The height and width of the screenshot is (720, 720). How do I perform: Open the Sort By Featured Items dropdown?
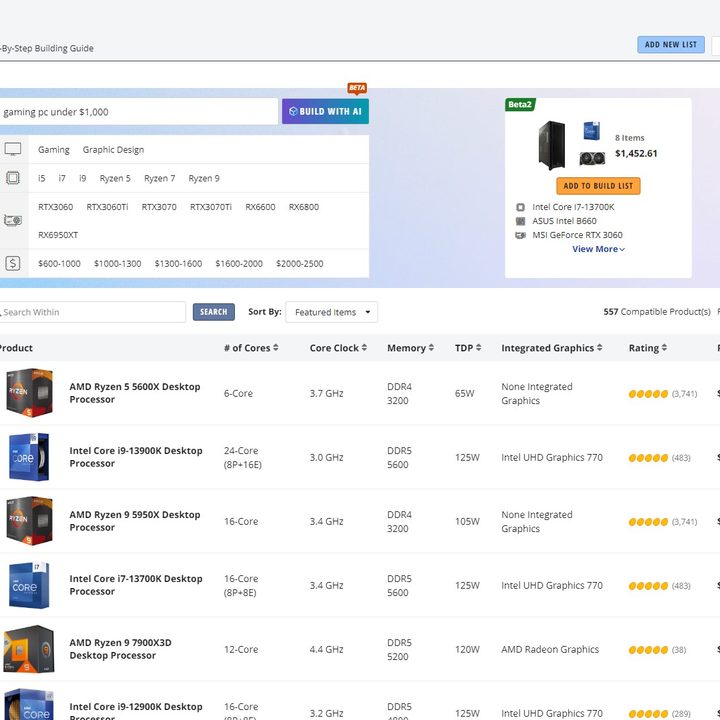332,312
